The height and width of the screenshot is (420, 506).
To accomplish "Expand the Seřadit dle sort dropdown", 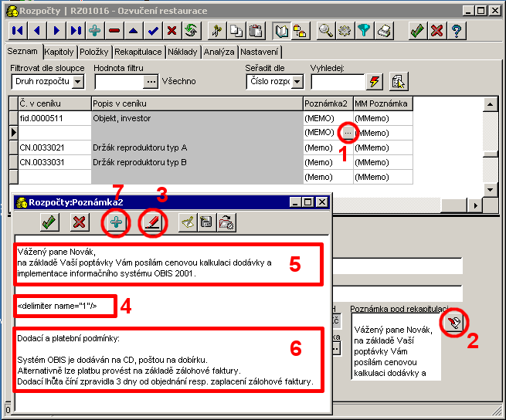I will click(297, 81).
